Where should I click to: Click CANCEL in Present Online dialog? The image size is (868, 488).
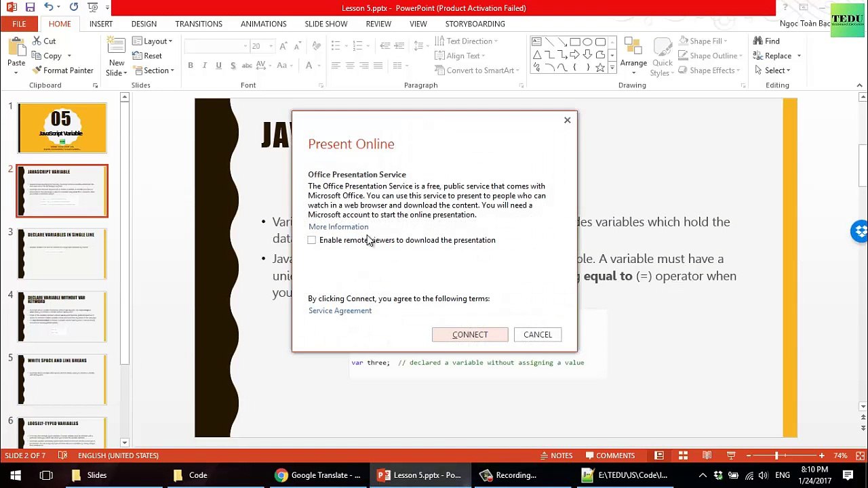pos(538,334)
